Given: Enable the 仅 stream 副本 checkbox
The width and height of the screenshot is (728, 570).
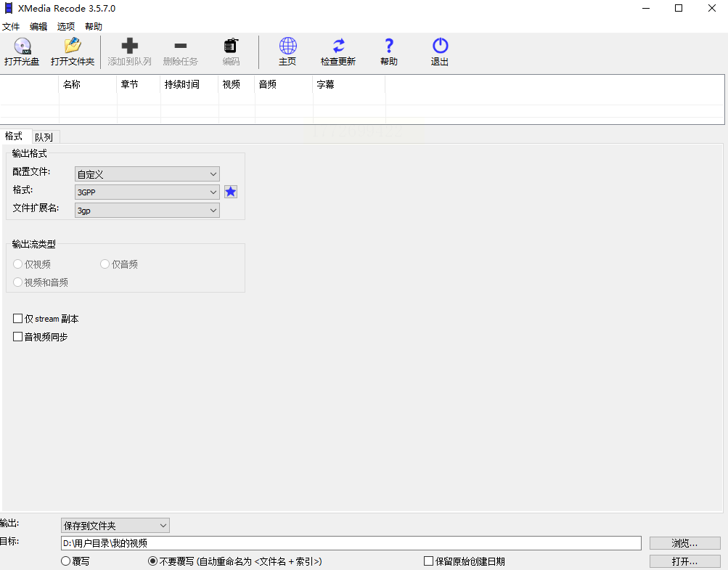Looking at the screenshot, I should (18, 319).
